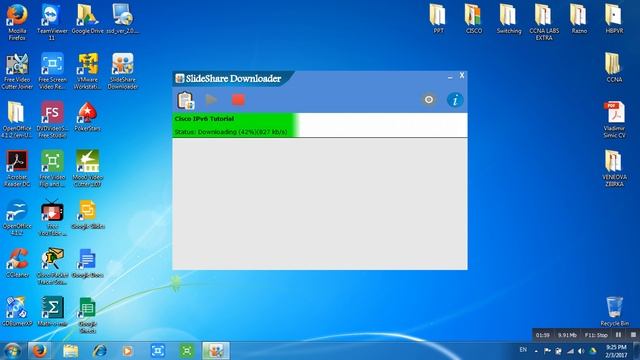Open the clock showing 9:25 PM
Screen dimensions: 640x360
[x=616, y=351]
